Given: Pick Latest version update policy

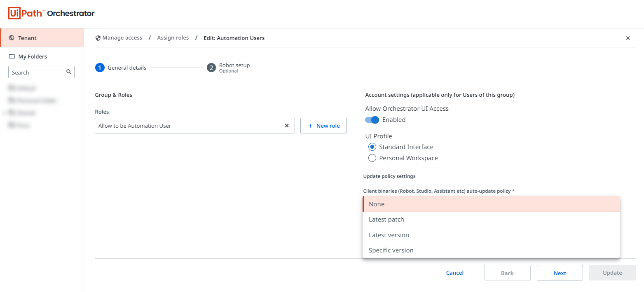Looking at the screenshot, I should [389, 235].
